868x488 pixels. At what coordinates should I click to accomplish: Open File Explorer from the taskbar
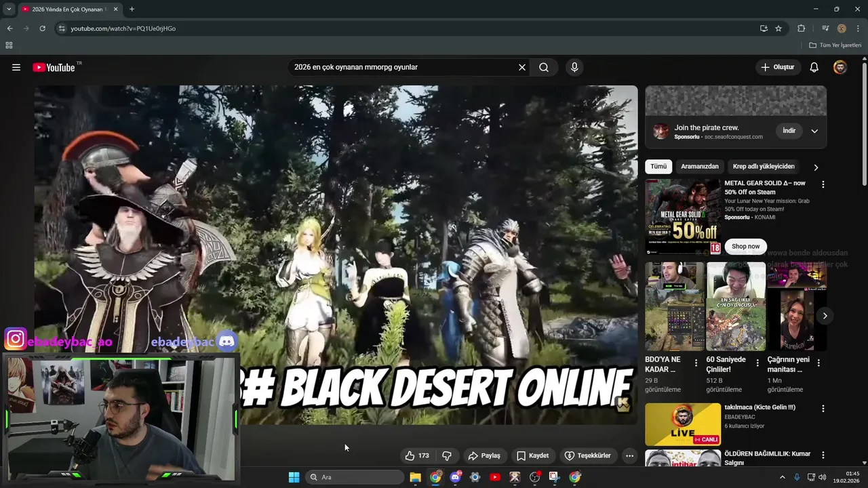(415, 477)
